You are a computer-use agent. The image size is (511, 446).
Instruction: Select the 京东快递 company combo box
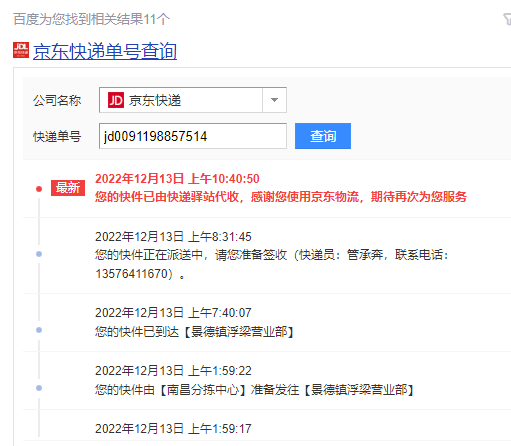(193, 100)
